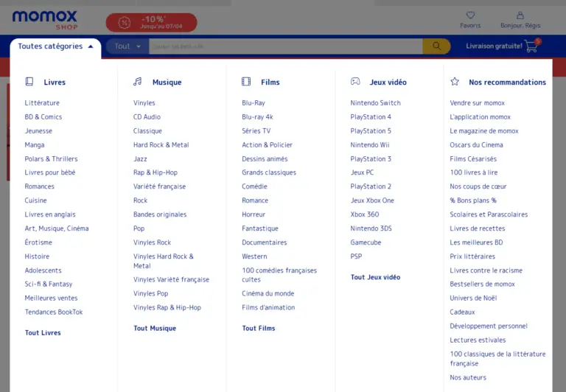The image size is (566, 392).
Task: Open the Tout Livres link
Action: (43, 333)
